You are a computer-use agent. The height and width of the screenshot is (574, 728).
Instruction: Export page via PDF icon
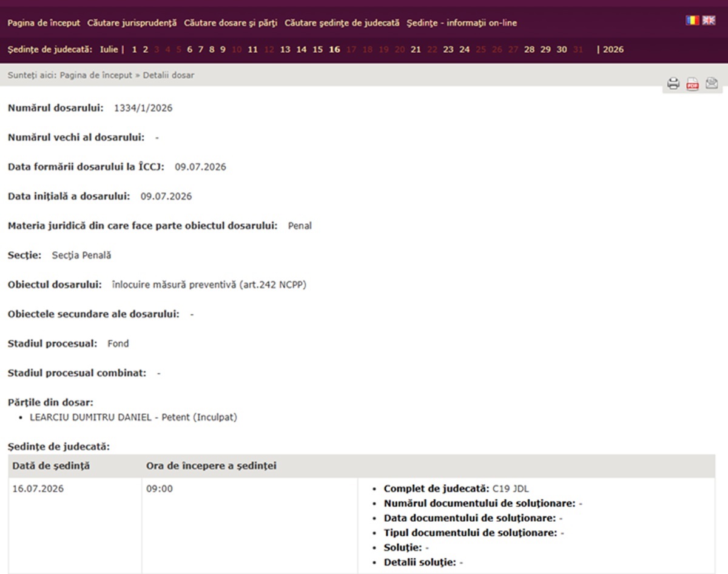693,84
